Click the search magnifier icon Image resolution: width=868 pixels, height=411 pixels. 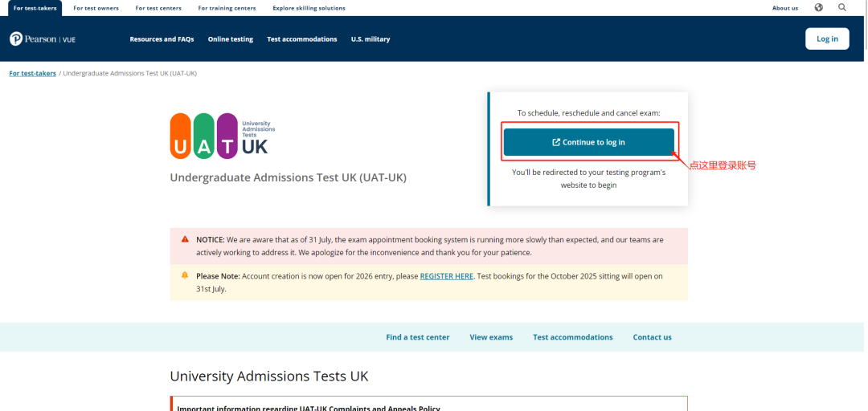(x=842, y=7)
